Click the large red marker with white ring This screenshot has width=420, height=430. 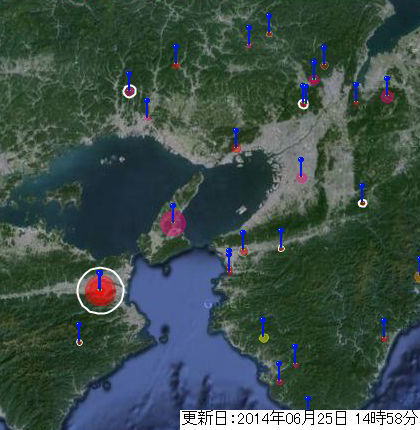[100, 291]
